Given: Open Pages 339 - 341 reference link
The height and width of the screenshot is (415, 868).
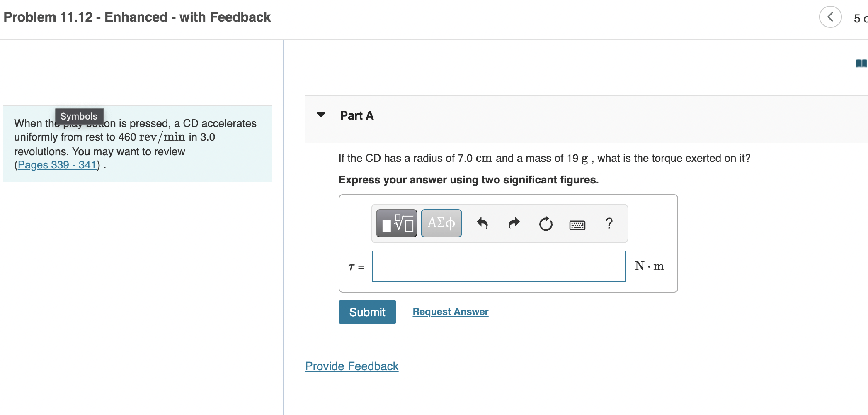Looking at the screenshot, I should [x=57, y=165].
